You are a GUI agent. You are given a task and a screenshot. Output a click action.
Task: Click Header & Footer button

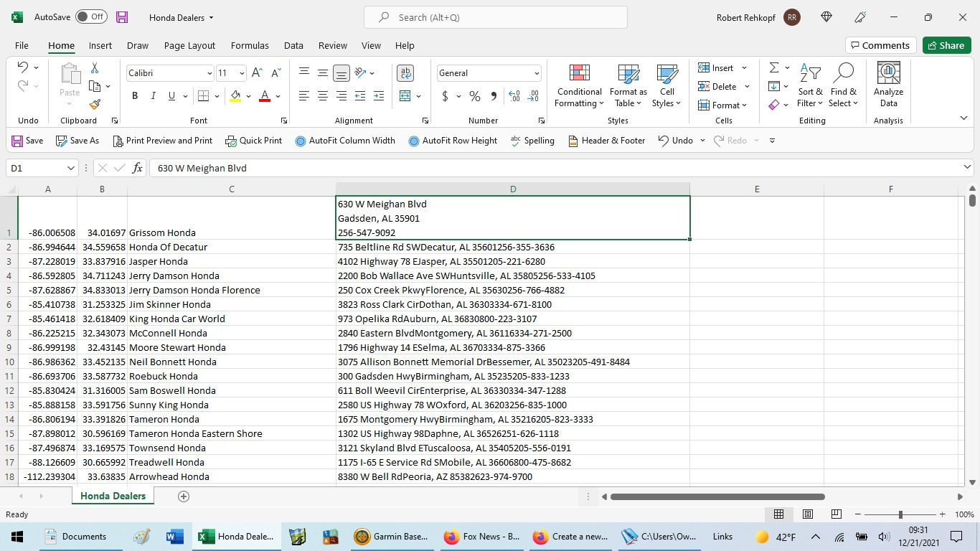click(x=607, y=141)
